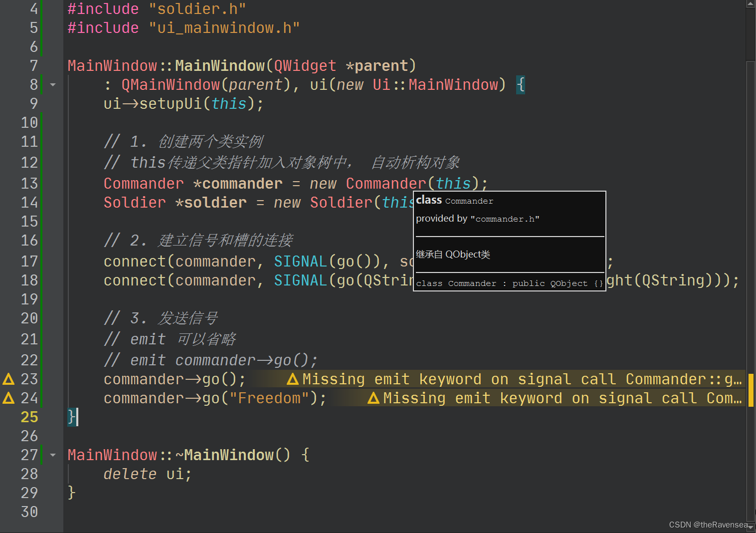Image resolution: width=756 pixels, height=533 pixels.
Task: Click scrollbar down arrow at bottom right
Action: pos(751,527)
